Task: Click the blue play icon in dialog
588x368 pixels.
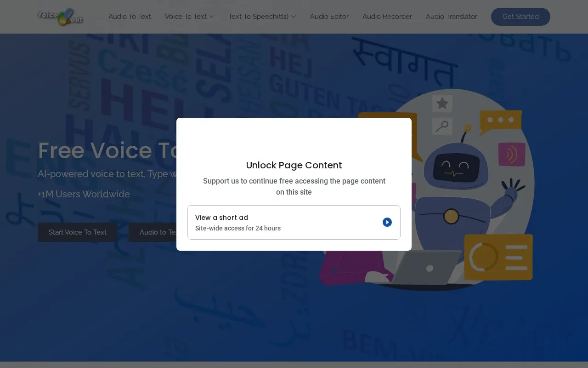Action: (x=387, y=222)
